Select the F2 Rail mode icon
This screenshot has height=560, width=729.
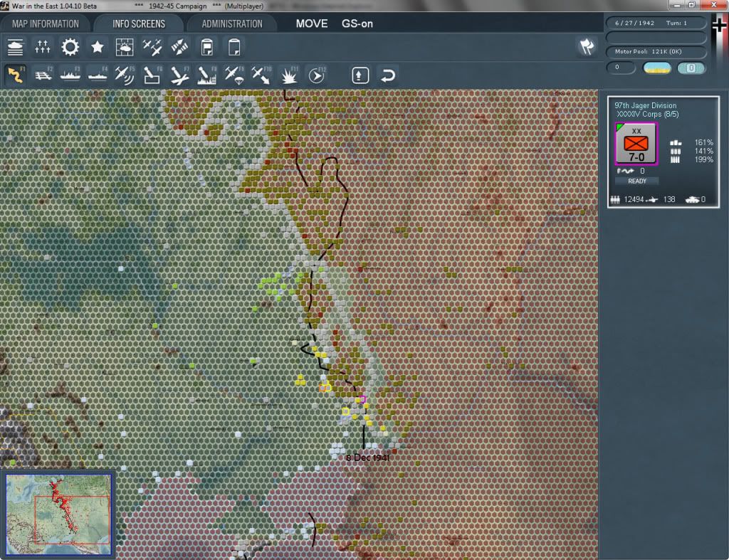[x=43, y=75]
